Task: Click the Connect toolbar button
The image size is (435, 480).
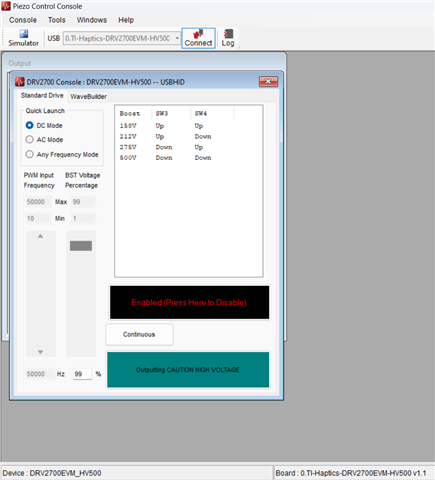Action: (x=198, y=38)
